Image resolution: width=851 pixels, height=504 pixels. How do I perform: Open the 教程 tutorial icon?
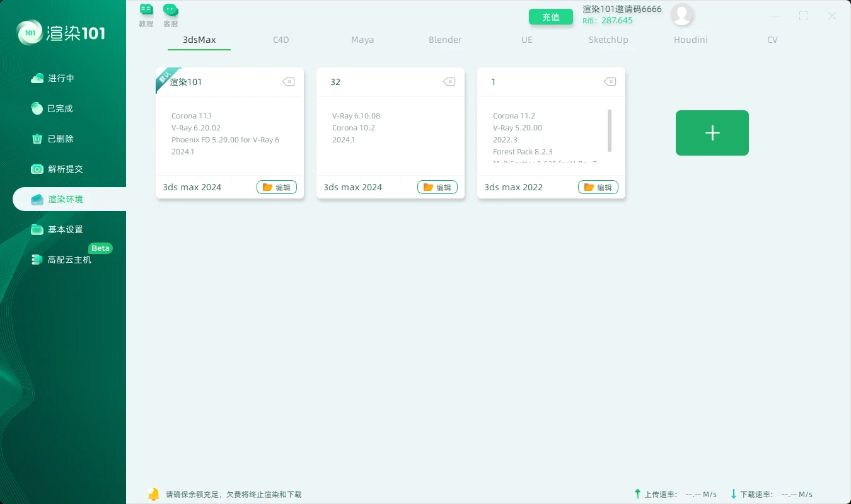point(146,15)
